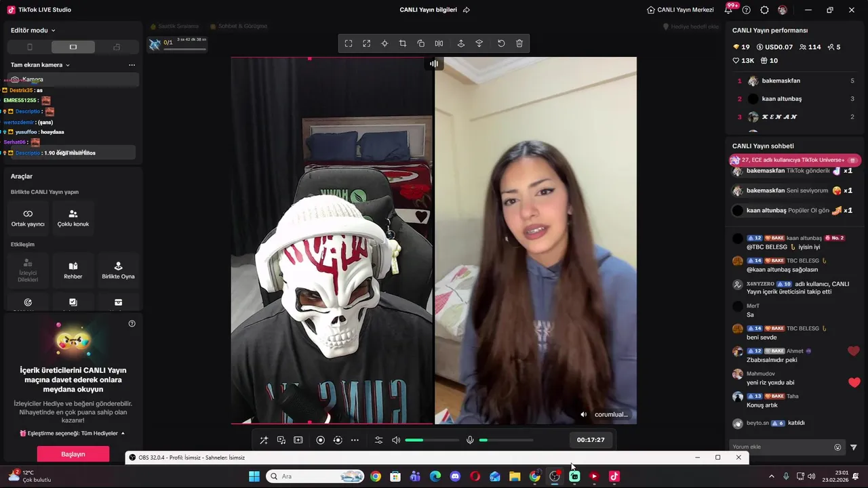Viewport: 868px width, 488px height.
Task: Click the dashed-circle replay record icon
Action: click(x=338, y=440)
